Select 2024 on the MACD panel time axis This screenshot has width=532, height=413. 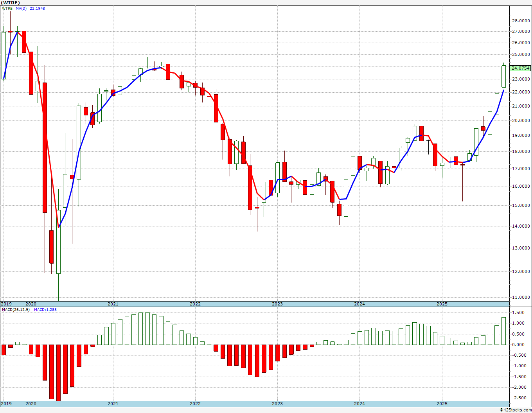click(x=359, y=404)
